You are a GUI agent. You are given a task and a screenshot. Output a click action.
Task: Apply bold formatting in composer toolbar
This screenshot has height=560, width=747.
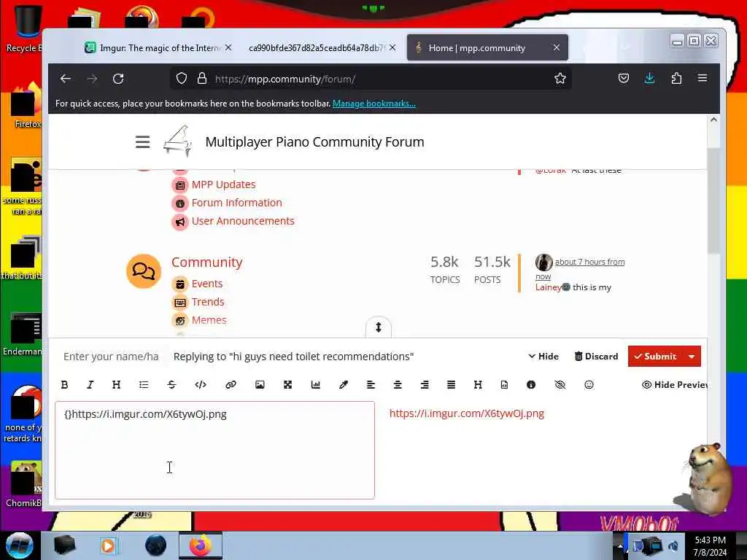[x=64, y=385]
